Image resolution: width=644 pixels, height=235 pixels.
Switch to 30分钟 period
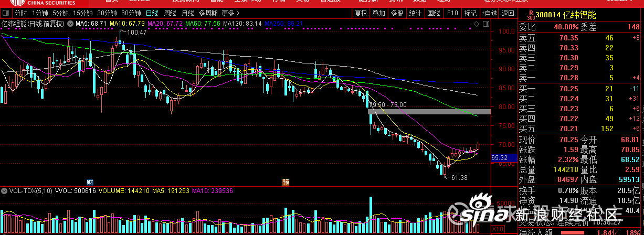pyautogui.click(x=107, y=13)
